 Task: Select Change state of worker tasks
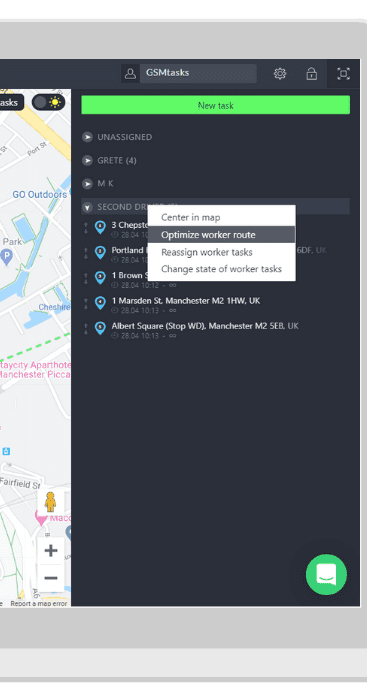coord(221,269)
